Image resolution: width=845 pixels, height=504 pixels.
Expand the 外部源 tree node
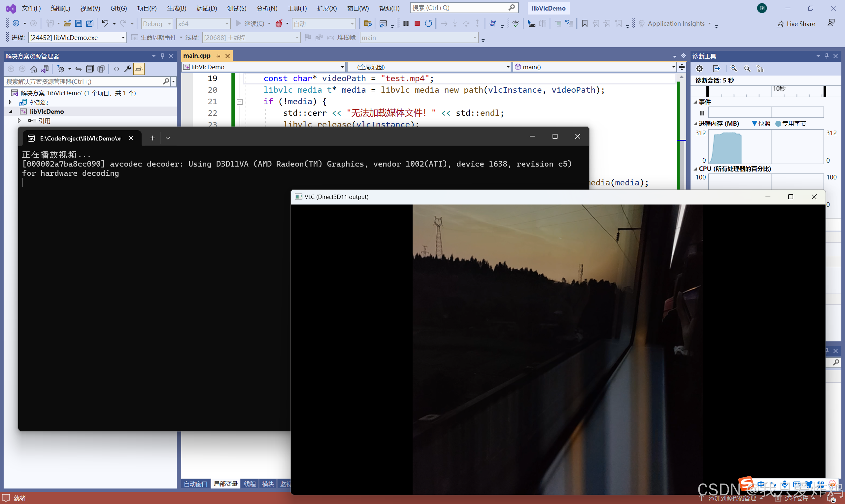pyautogui.click(x=10, y=102)
